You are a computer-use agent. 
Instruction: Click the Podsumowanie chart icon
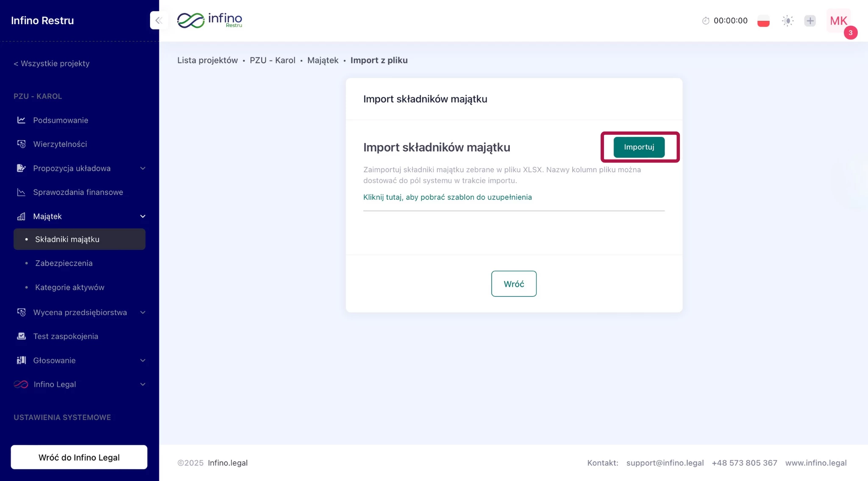pyautogui.click(x=21, y=120)
